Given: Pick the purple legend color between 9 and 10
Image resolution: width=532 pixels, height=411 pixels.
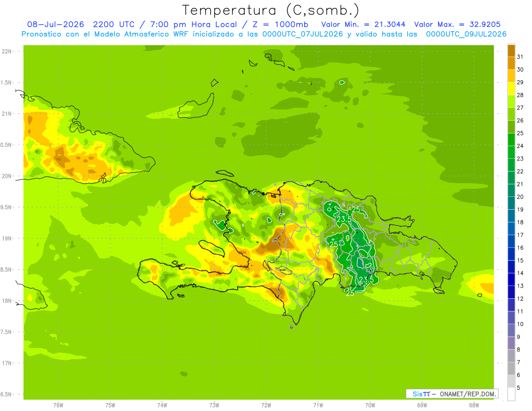Looking at the screenshot, I should pos(511,331).
